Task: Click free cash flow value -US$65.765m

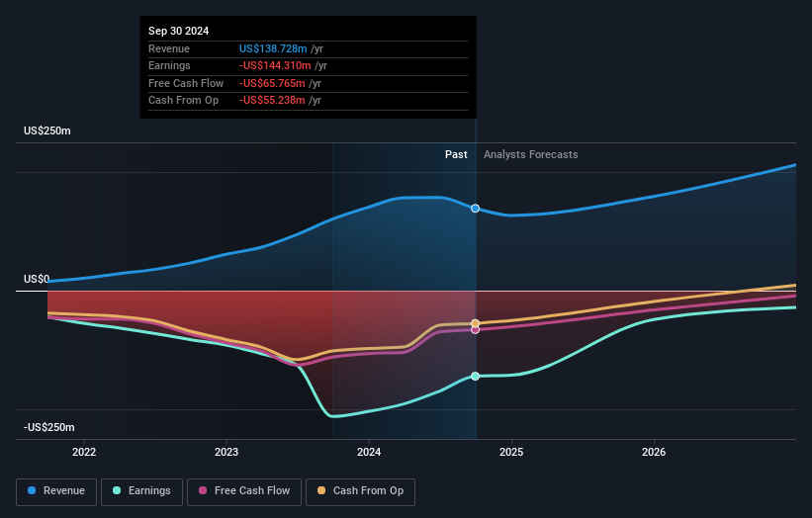Action: (x=272, y=83)
